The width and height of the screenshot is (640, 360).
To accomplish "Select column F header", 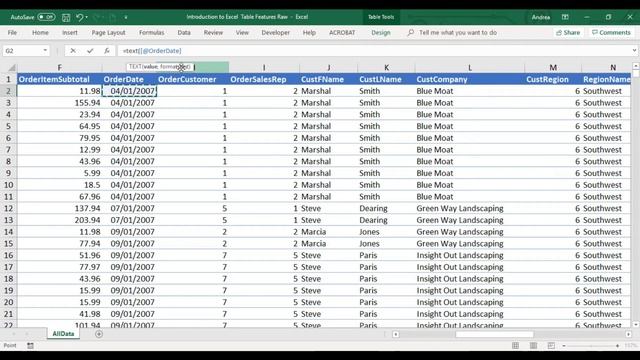I will (60, 67).
